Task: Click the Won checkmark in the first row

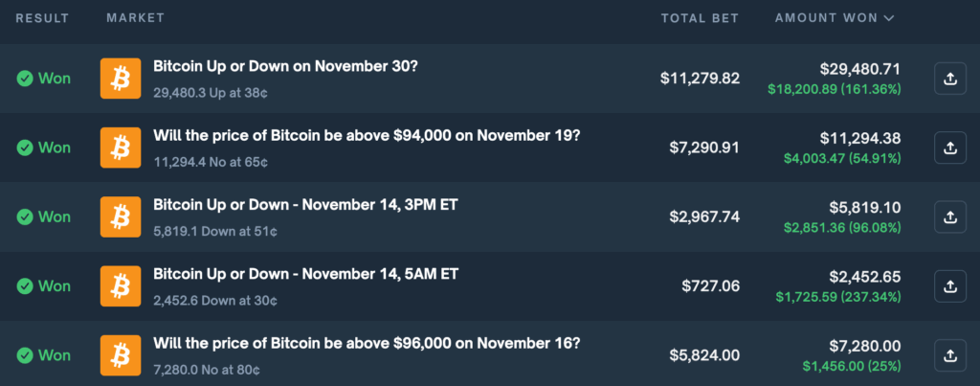Action: pos(25,79)
